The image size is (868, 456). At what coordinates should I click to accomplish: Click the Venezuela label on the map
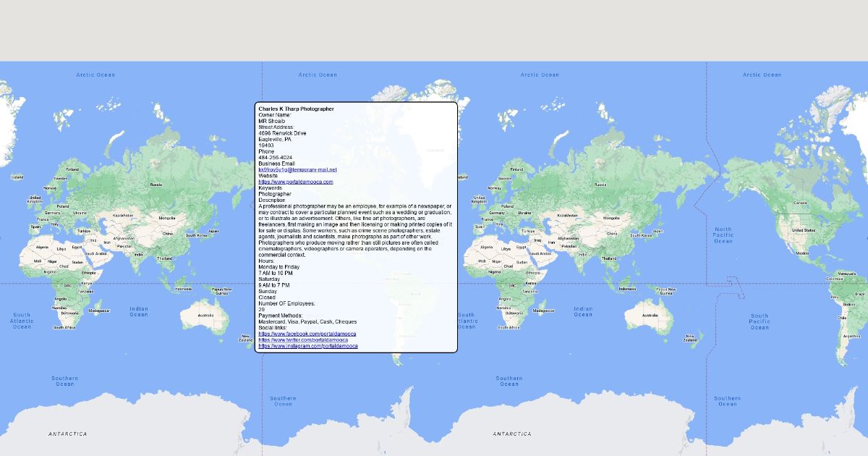[x=848, y=273]
